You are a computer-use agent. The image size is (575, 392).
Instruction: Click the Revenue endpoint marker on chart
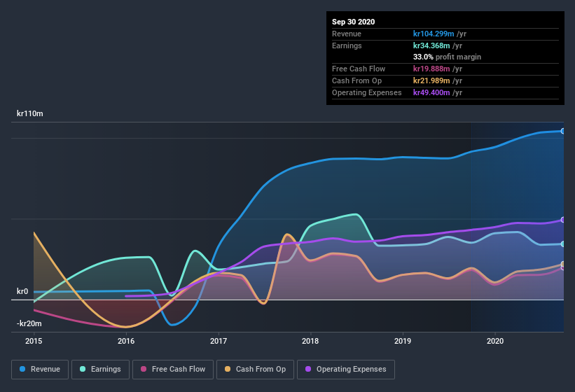click(563, 131)
